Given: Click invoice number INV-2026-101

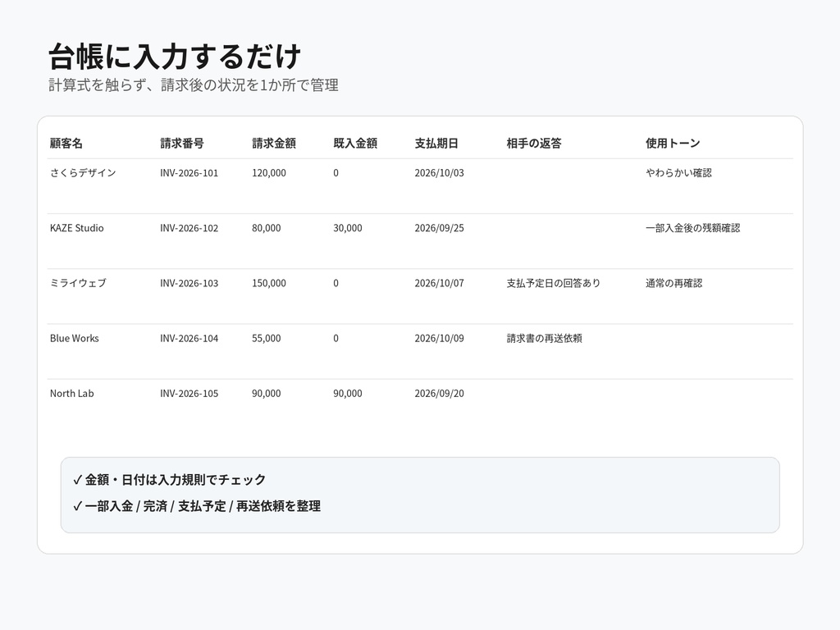Looking at the screenshot, I should pyautogui.click(x=189, y=173).
